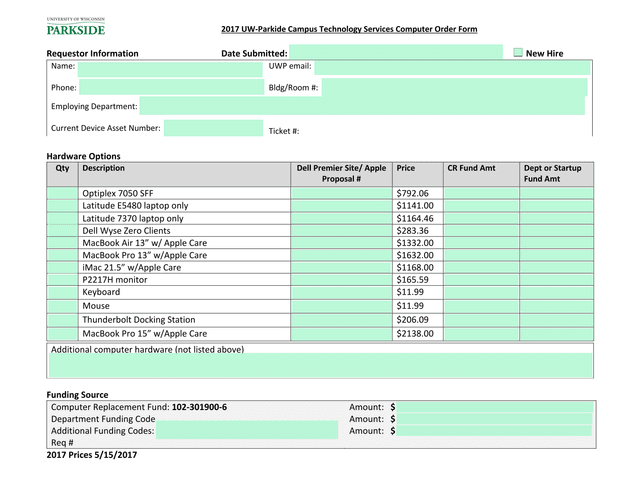Click the UWP email field
This screenshot has width=640, height=495.
click(452, 68)
